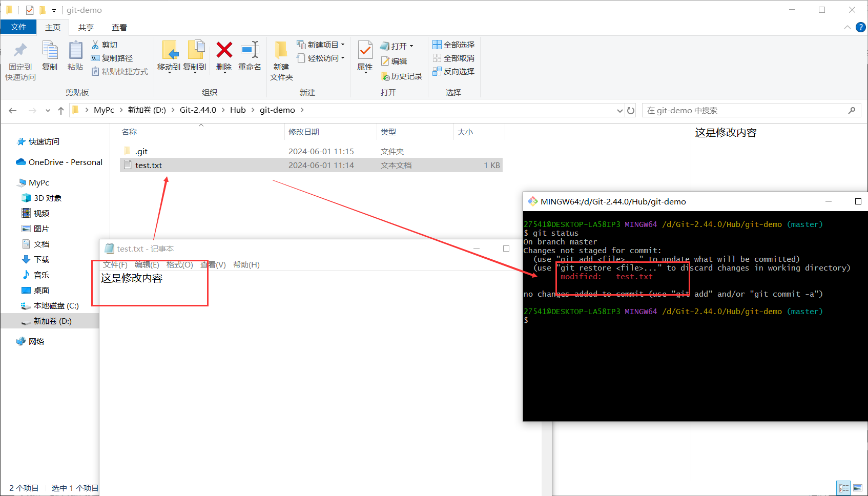868x496 pixels.
Task: Select the View (查看) ribbon tab
Action: click(x=119, y=27)
